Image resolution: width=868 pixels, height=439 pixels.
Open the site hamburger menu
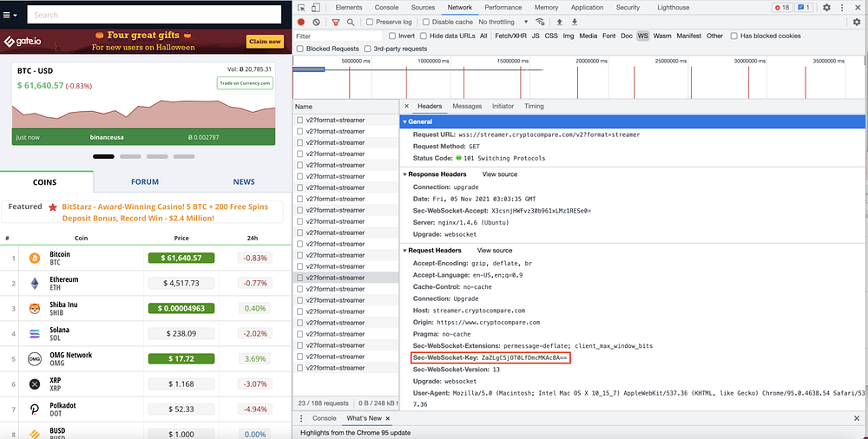(x=10, y=14)
